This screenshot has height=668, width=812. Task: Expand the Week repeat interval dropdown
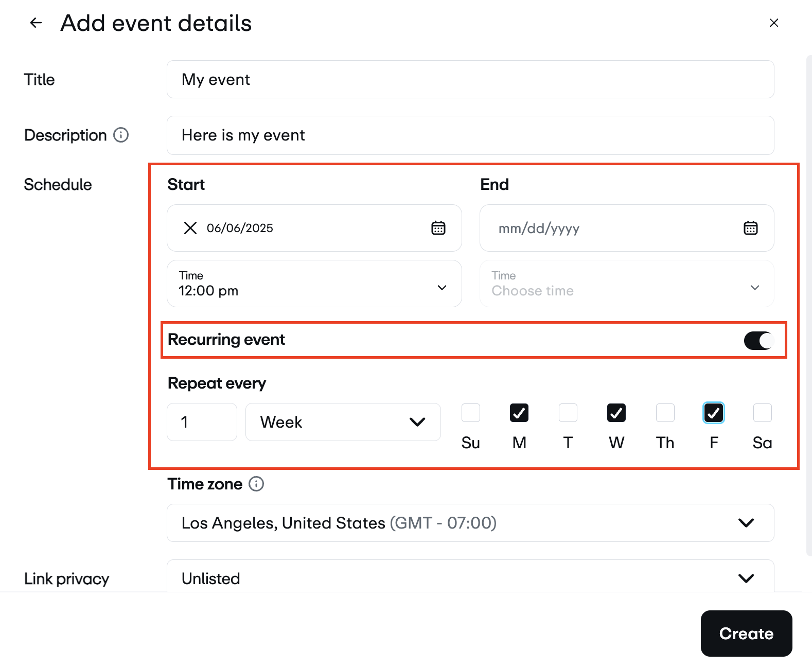pyautogui.click(x=343, y=422)
